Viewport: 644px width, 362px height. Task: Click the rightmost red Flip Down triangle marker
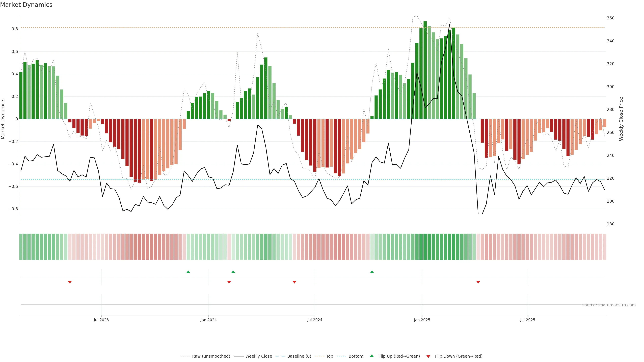click(x=478, y=282)
